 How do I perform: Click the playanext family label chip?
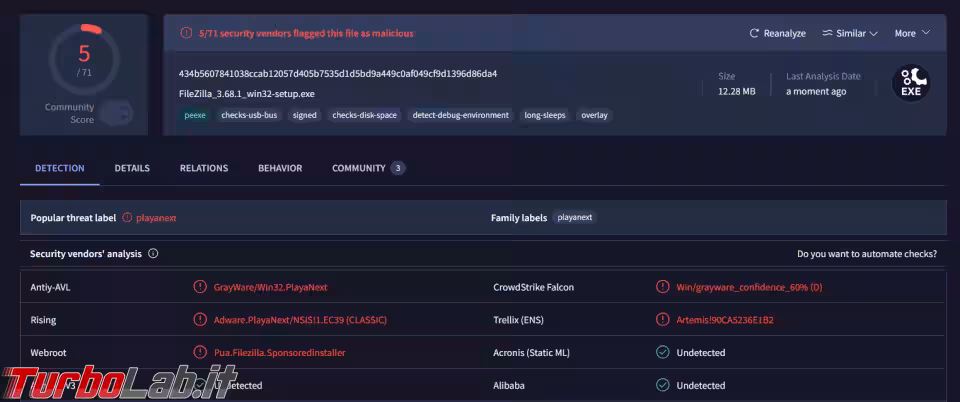point(575,217)
